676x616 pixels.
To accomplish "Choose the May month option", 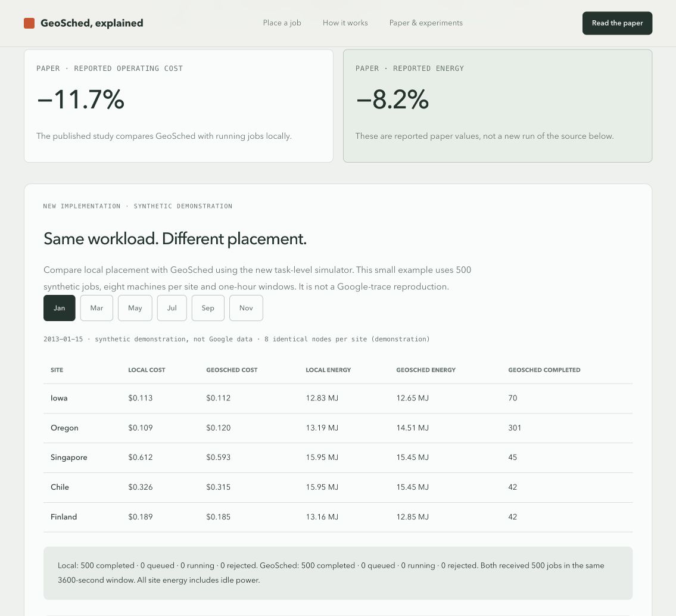I will [x=135, y=308].
